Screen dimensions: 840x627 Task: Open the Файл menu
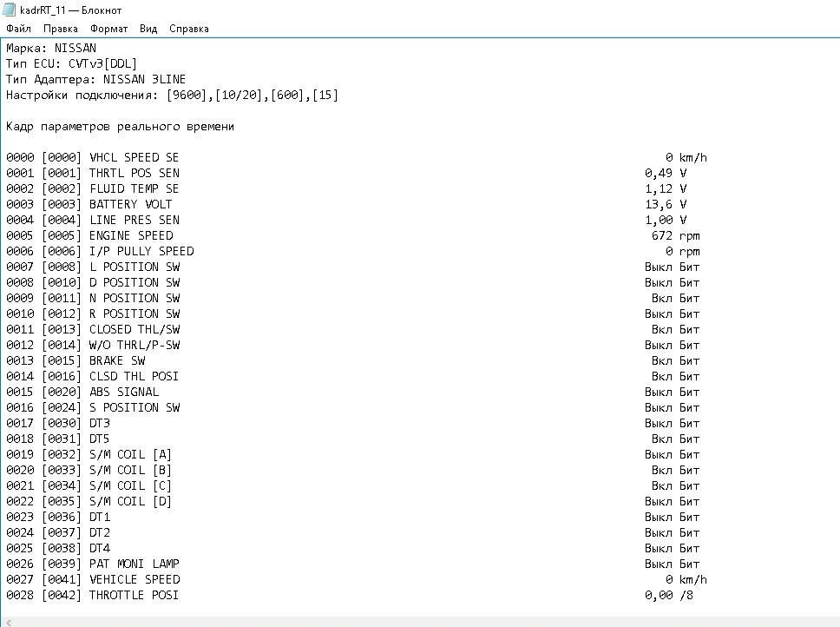coord(18,29)
